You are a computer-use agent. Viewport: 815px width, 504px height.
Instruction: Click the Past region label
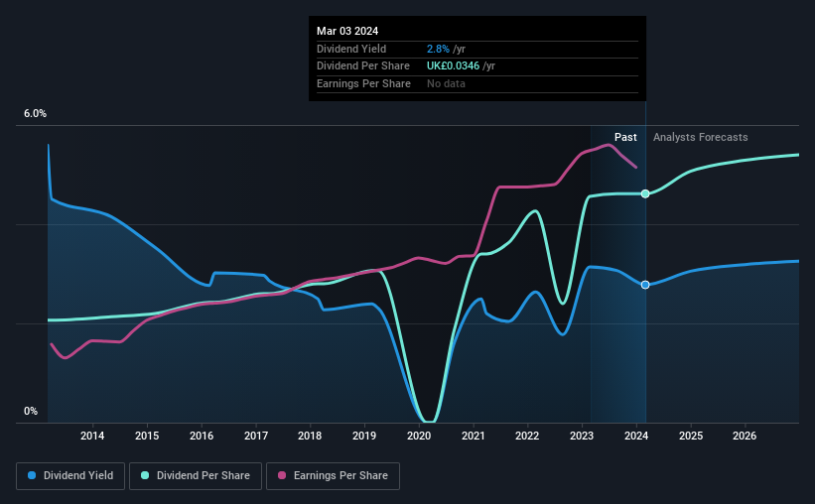(625, 137)
